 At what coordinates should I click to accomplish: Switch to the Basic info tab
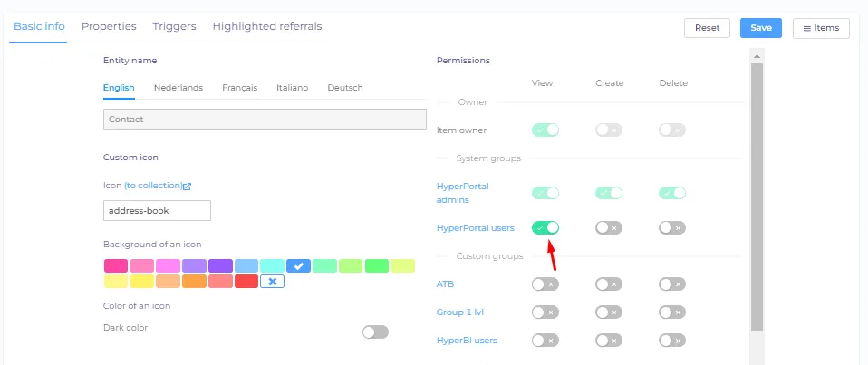point(39,26)
